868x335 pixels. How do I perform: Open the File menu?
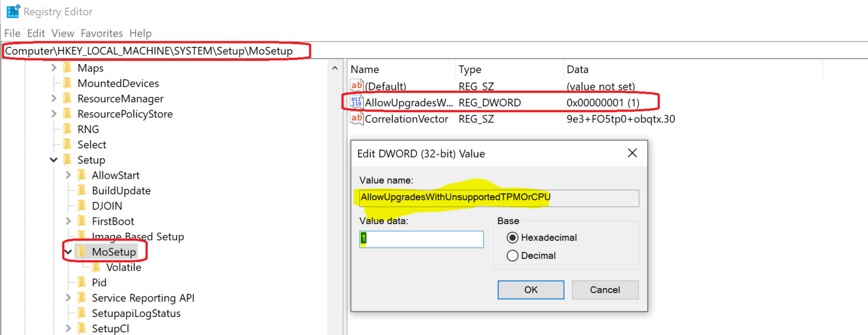coord(12,33)
